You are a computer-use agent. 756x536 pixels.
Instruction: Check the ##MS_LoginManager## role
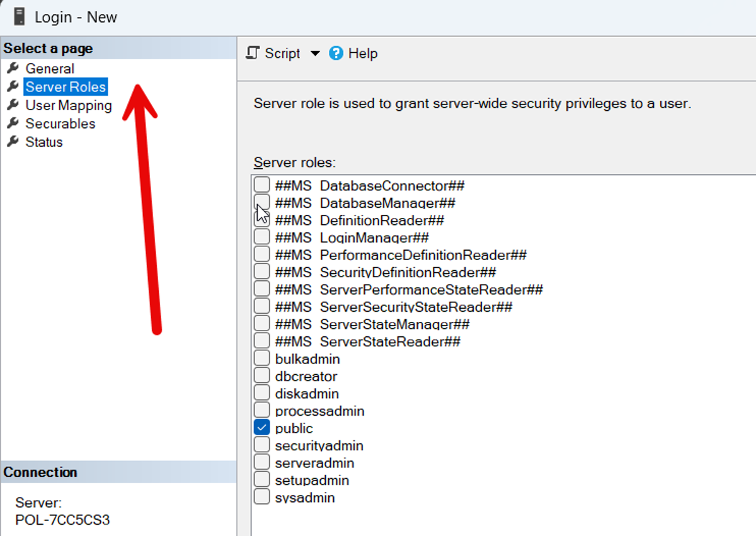(x=261, y=237)
